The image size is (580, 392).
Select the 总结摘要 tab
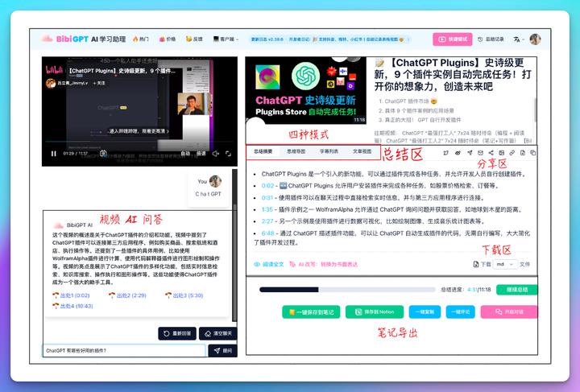pyautogui.click(x=263, y=151)
